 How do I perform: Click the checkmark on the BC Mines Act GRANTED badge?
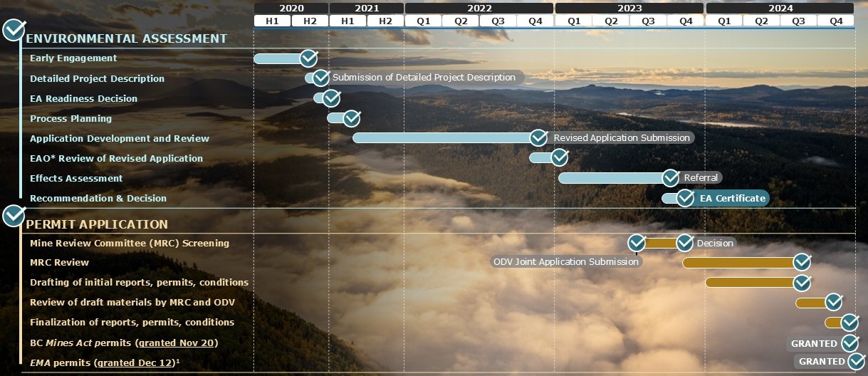click(849, 343)
